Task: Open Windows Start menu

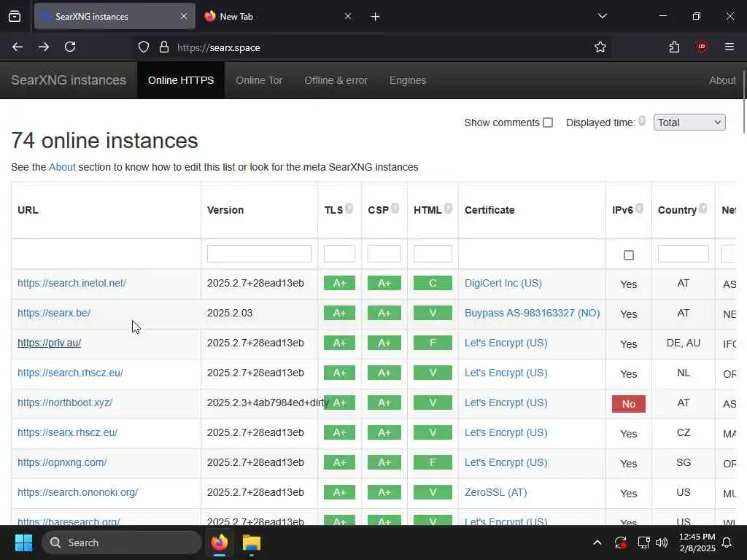Action: (23, 542)
